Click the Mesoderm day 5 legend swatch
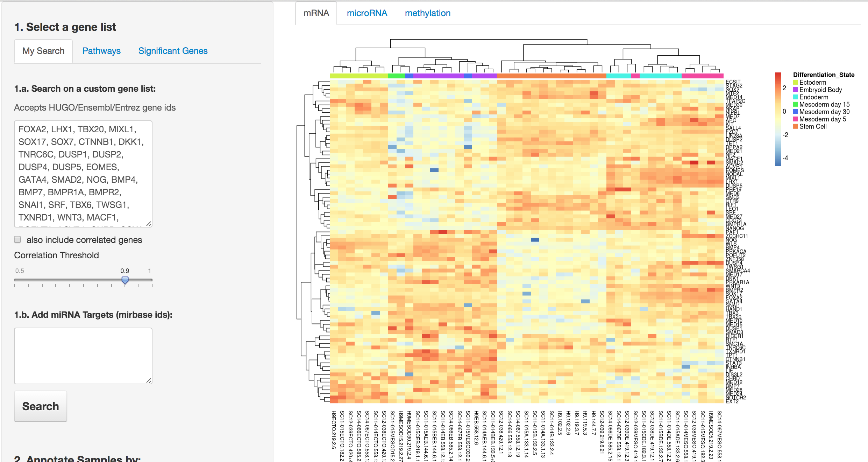 point(796,119)
